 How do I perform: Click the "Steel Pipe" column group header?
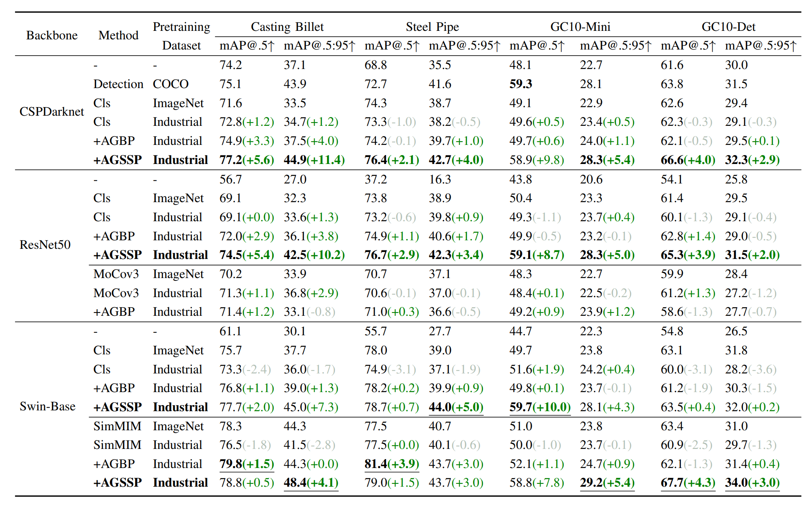432,27
